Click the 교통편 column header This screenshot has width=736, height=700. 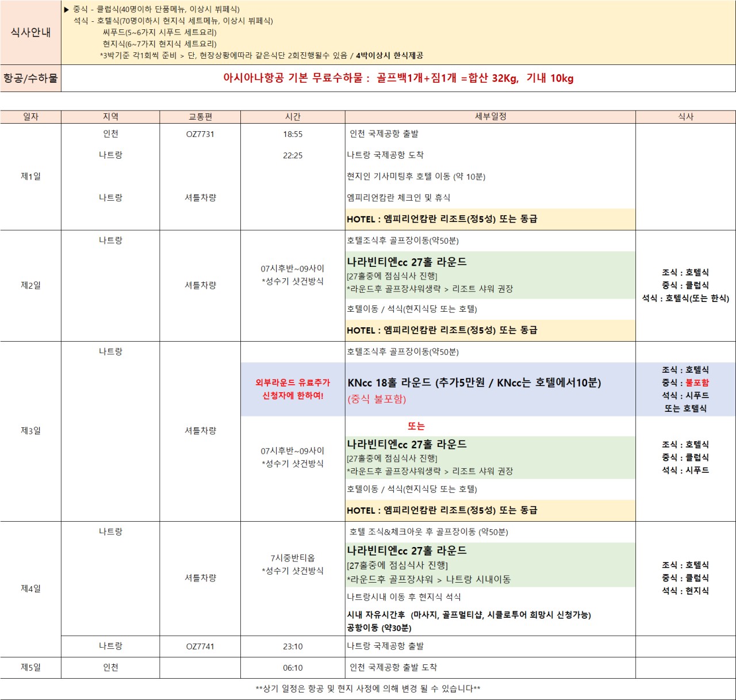pyautogui.click(x=200, y=117)
